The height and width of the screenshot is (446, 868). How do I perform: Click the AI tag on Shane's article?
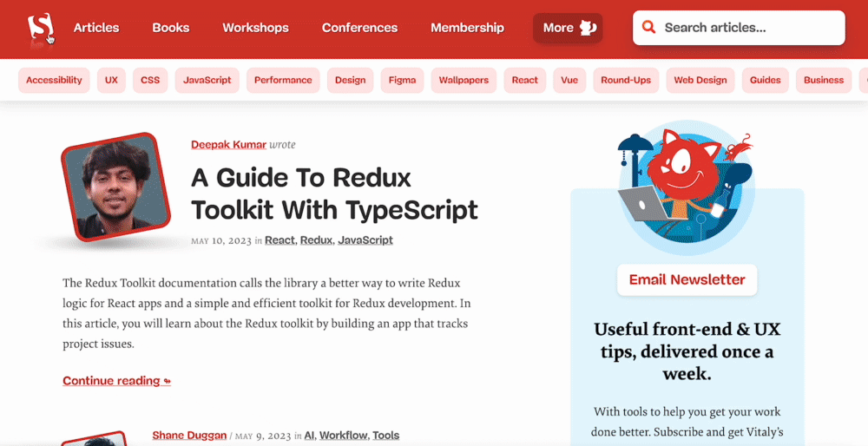click(309, 436)
